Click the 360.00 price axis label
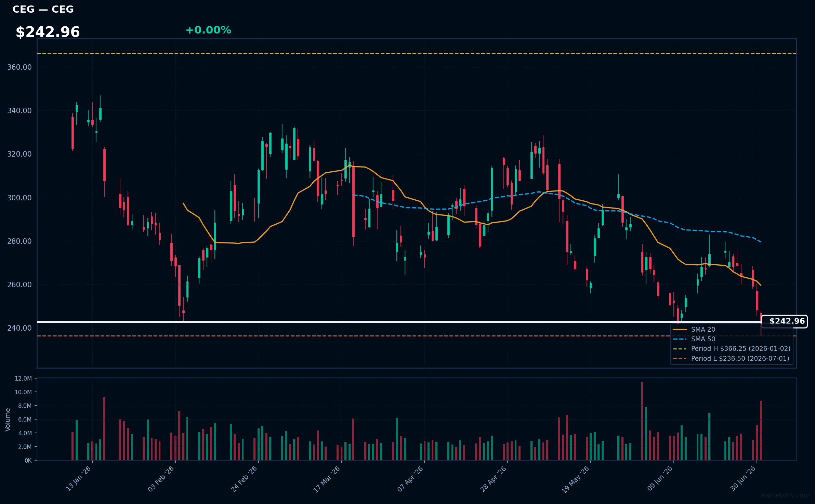The height and width of the screenshot is (504, 815). tap(19, 67)
